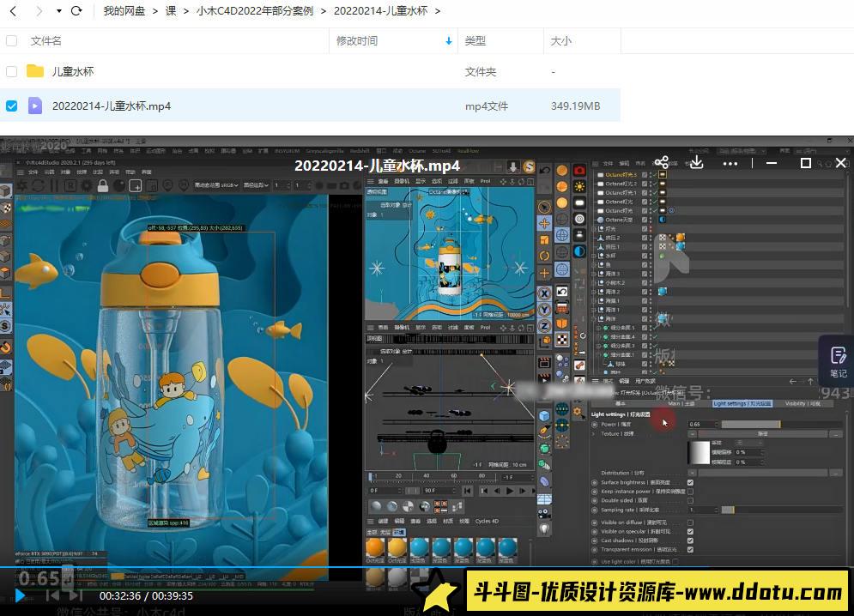The height and width of the screenshot is (616, 854).
Task: Open the video player more options (…)
Action: pos(730,163)
